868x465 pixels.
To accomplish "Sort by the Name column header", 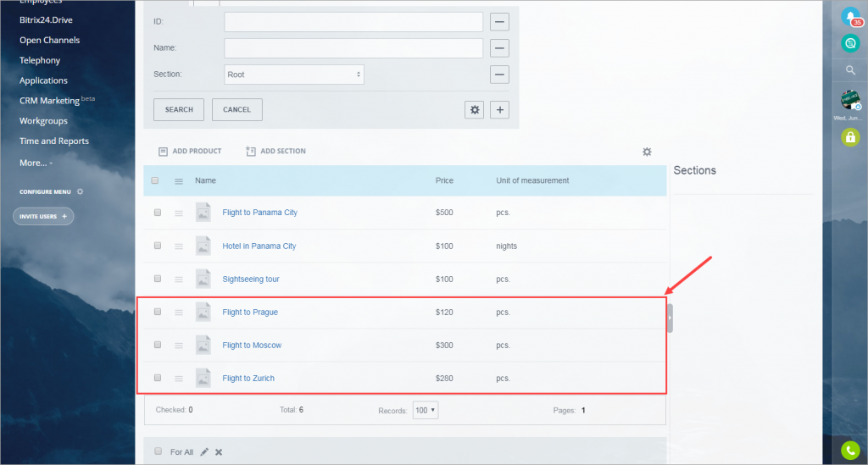I will [x=205, y=180].
